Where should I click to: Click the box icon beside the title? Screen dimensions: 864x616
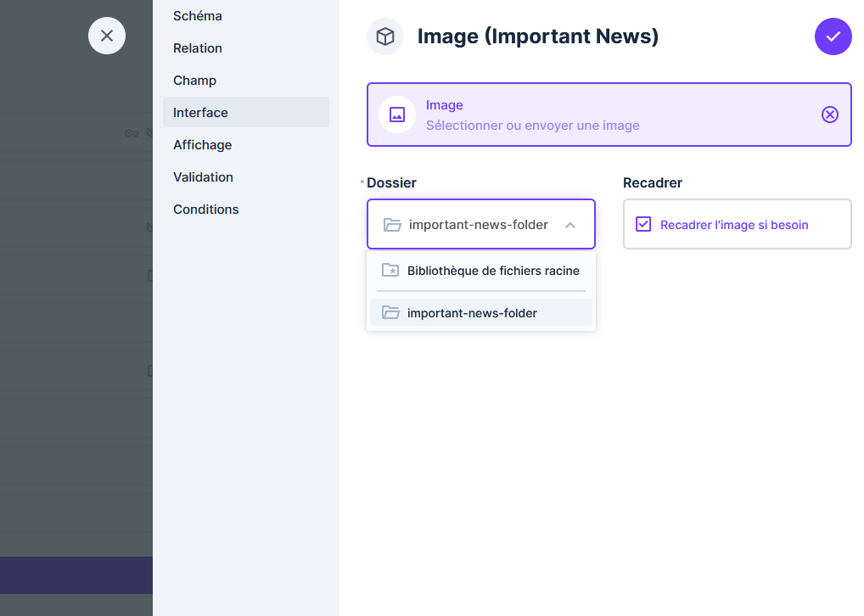click(385, 36)
